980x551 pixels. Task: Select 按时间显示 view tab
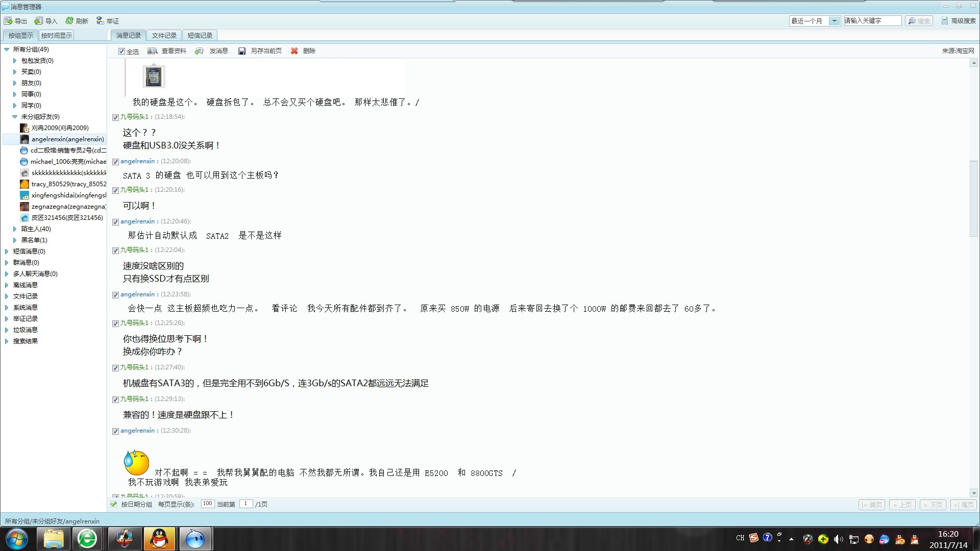pyautogui.click(x=57, y=35)
